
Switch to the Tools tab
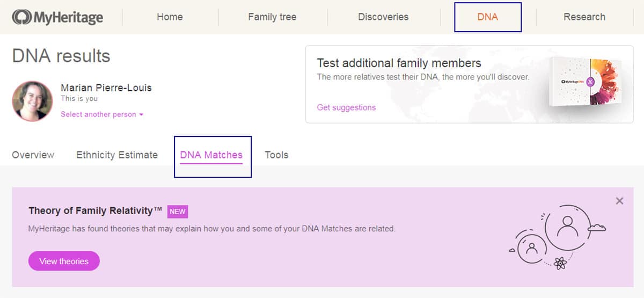pos(276,155)
